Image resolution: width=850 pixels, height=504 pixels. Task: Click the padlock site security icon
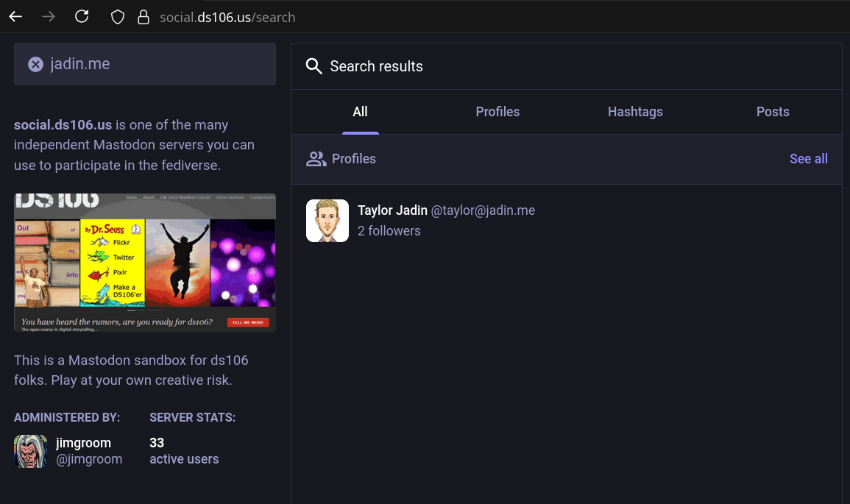144,17
